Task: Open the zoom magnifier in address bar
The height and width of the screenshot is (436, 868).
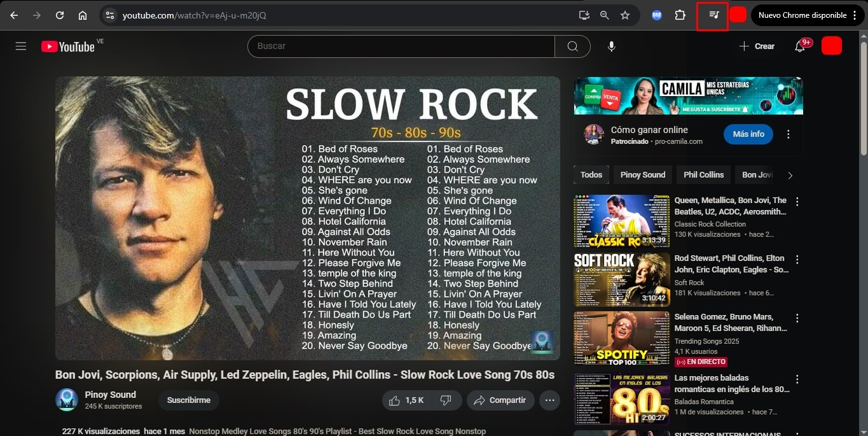Action: tap(604, 15)
